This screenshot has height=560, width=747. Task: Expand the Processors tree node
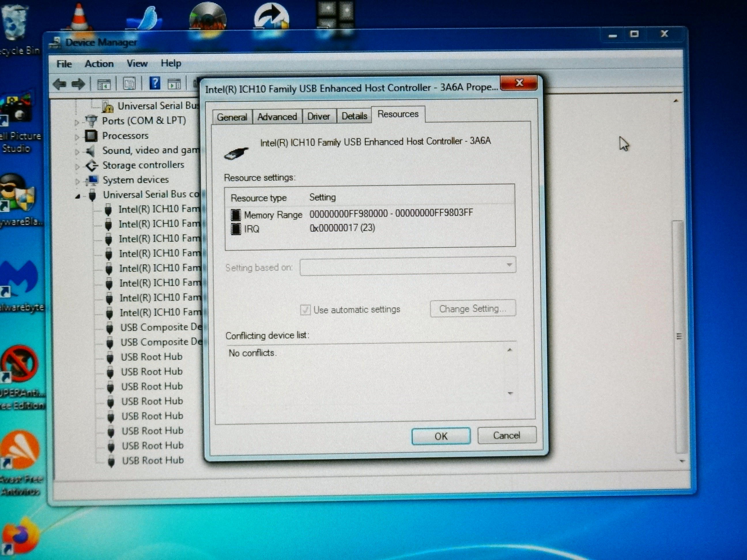(77, 137)
